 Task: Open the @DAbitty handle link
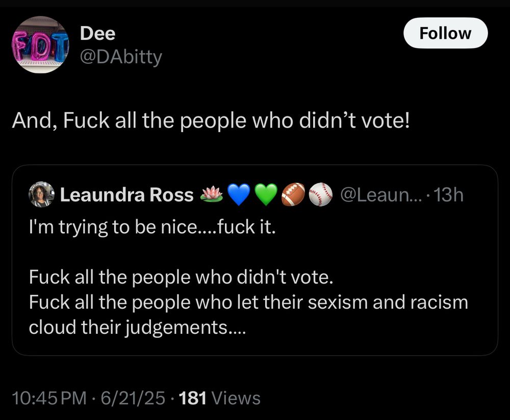coord(121,57)
